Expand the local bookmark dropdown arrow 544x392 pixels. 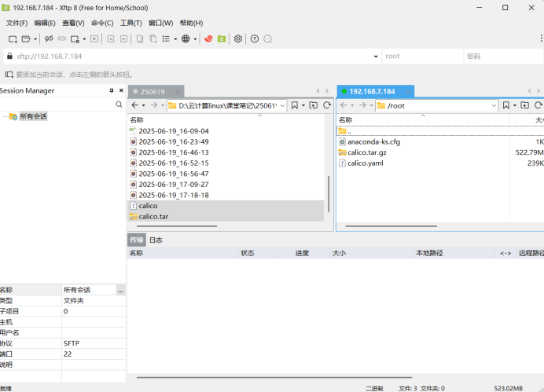(303, 105)
